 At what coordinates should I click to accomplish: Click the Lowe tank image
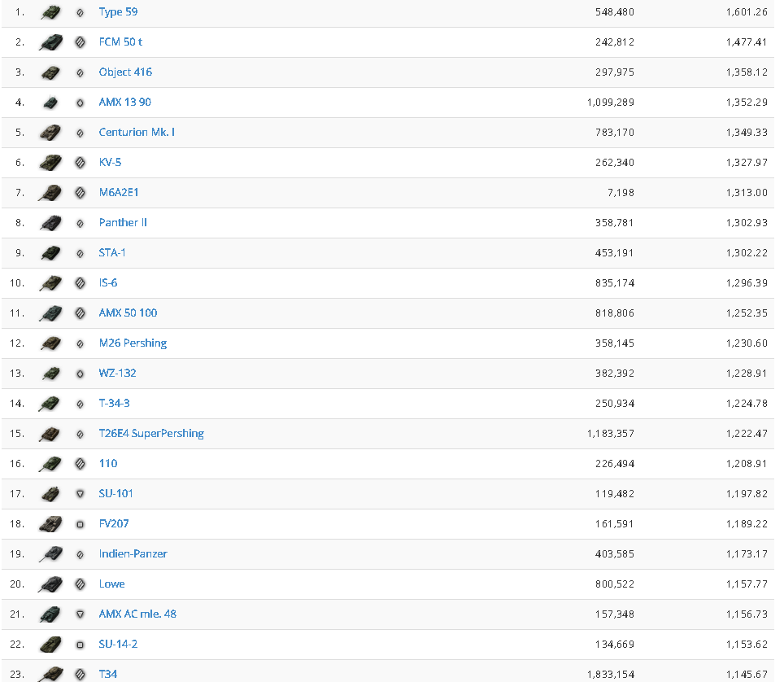[x=50, y=584]
